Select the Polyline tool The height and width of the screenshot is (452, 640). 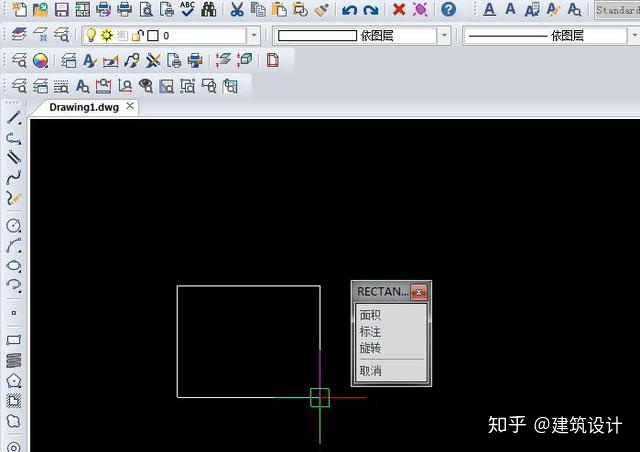point(14,138)
